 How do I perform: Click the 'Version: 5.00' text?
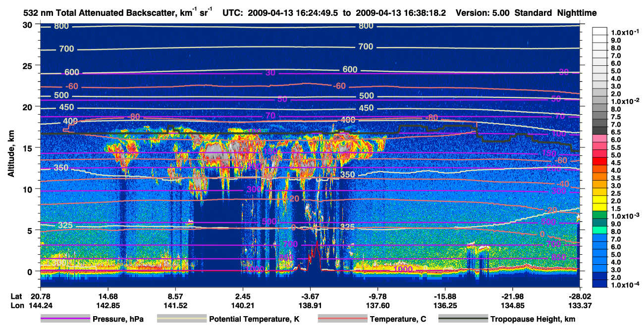pyautogui.click(x=483, y=13)
